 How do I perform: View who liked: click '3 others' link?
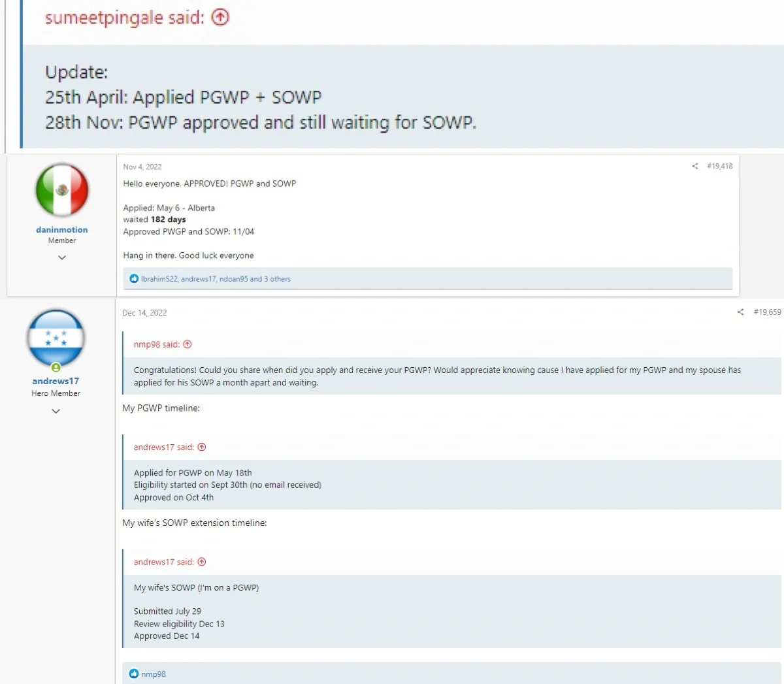coord(276,279)
